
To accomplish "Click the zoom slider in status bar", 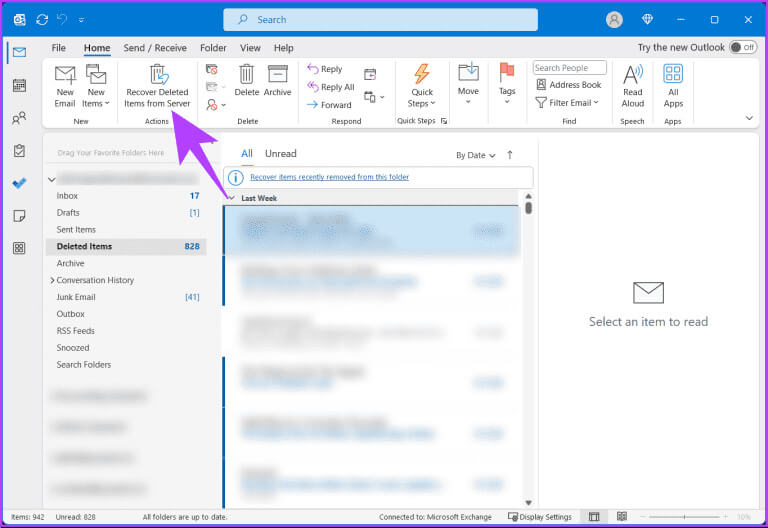I will (684, 517).
